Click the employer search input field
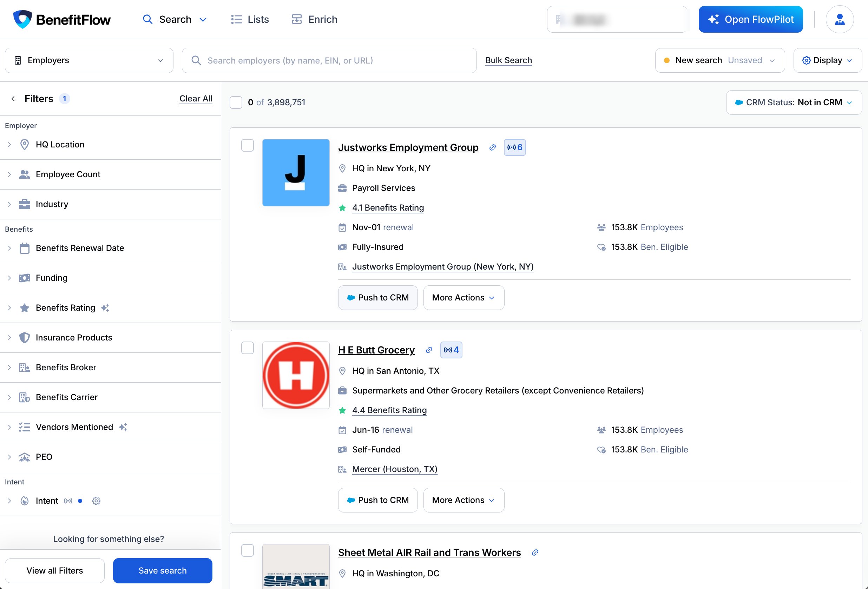 (329, 60)
